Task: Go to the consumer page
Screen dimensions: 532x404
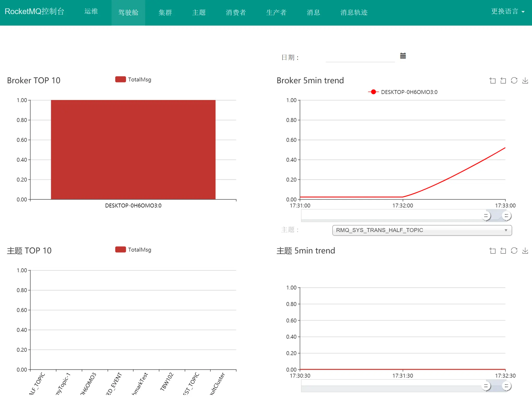Action: [x=236, y=13]
